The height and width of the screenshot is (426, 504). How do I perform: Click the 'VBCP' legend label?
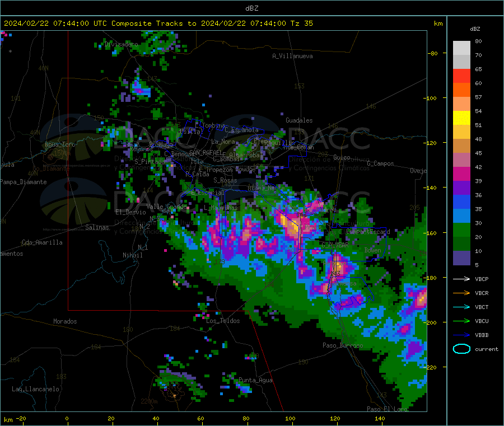pyautogui.click(x=482, y=279)
